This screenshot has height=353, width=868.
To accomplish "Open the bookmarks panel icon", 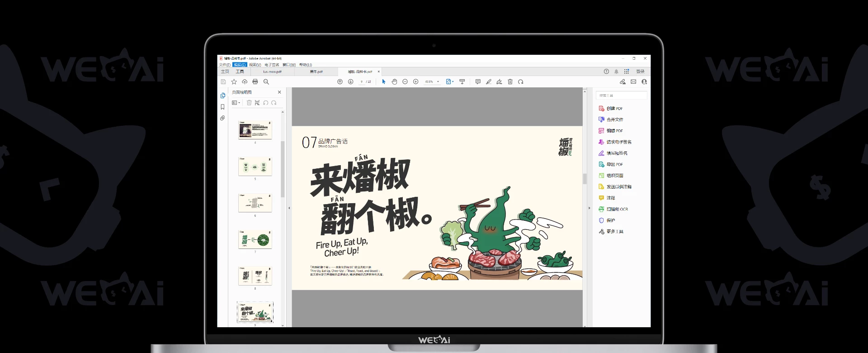I will 222,107.
